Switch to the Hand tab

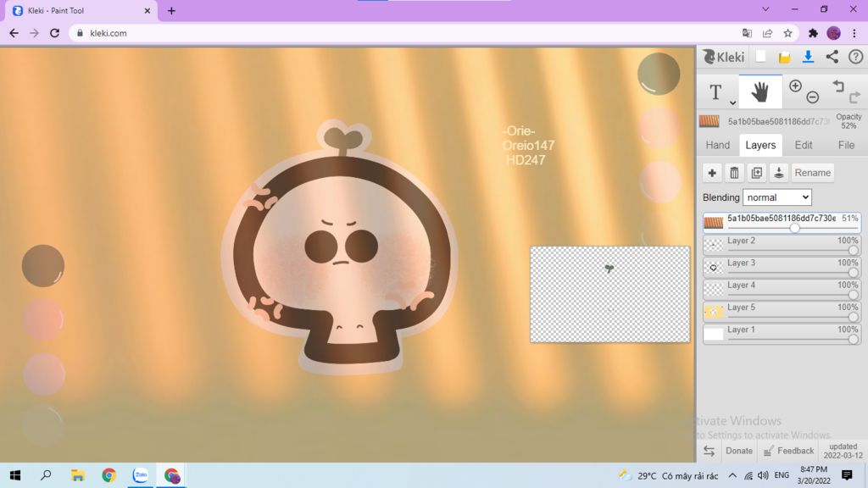pyautogui.click(x=717, y=145)
